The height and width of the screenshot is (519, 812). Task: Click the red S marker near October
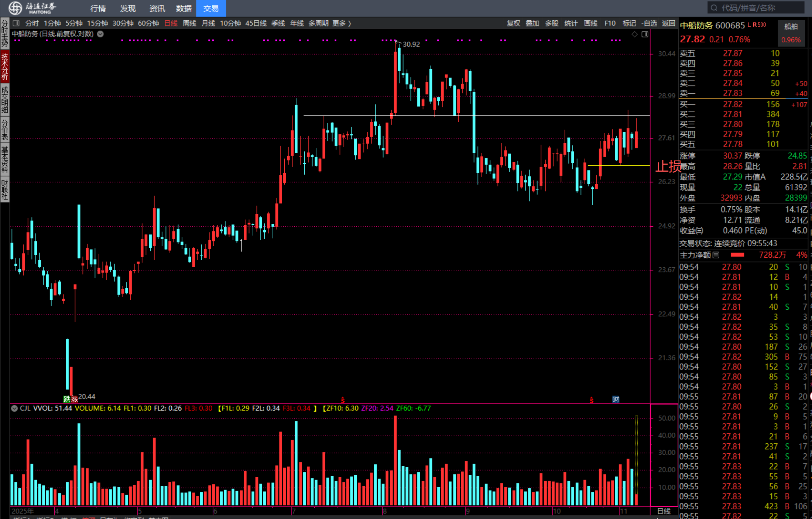tap(592, 400)
